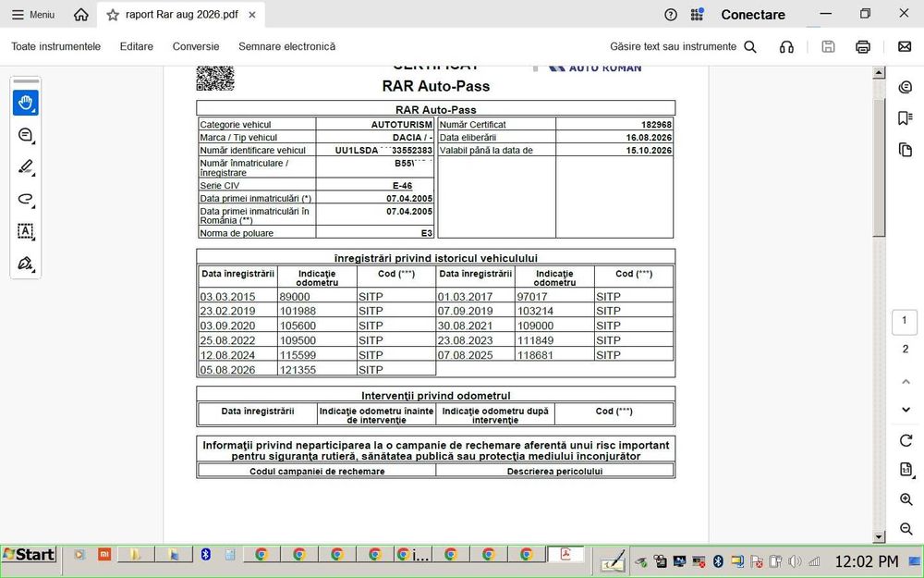The width and height of the screenshot is (924, 578).
Task: Click the system tray volume speaker icon
Action: [795, 561]
